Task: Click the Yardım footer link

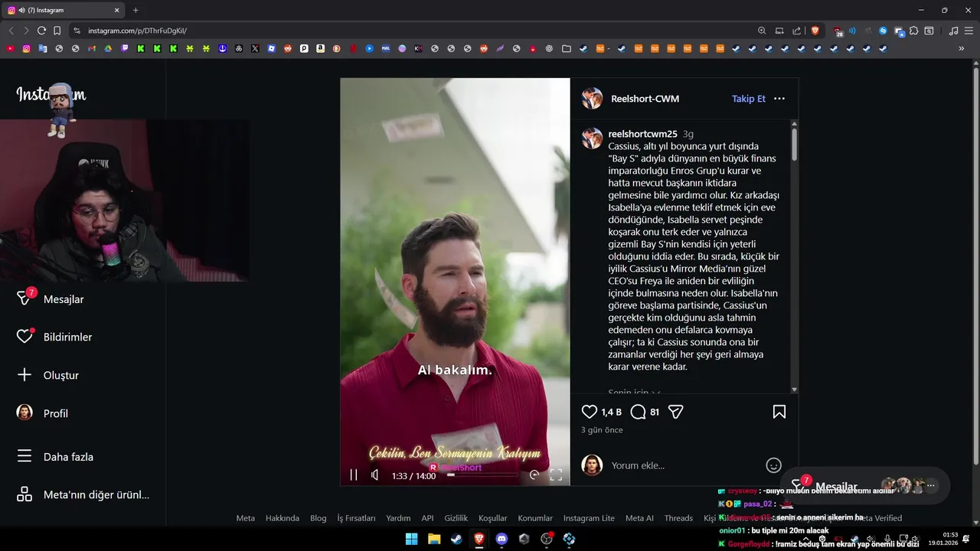Action: pyautogui.click(x=398, y=518)
